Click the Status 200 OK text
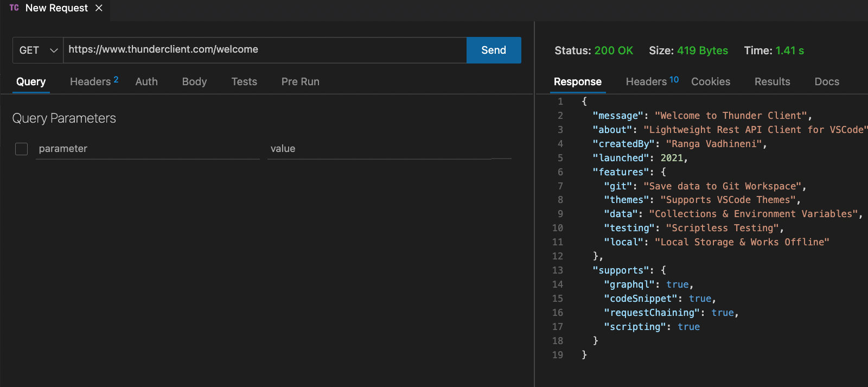The image size is (868, 387). (x=593, y=50)
